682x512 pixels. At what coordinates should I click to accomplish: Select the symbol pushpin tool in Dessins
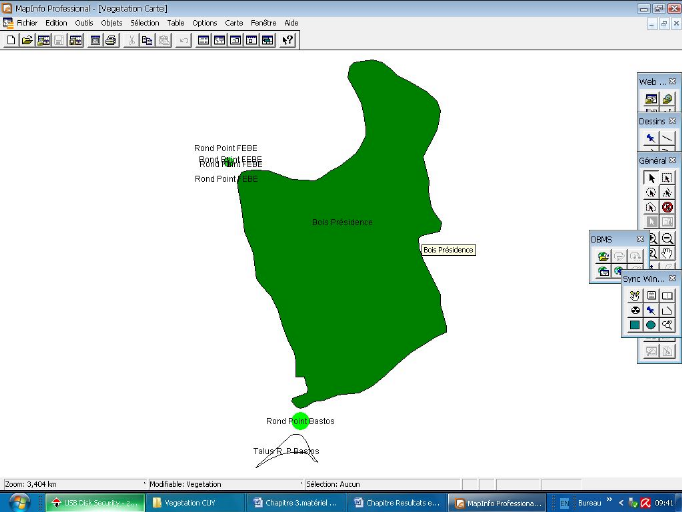(x=651, y=138)
